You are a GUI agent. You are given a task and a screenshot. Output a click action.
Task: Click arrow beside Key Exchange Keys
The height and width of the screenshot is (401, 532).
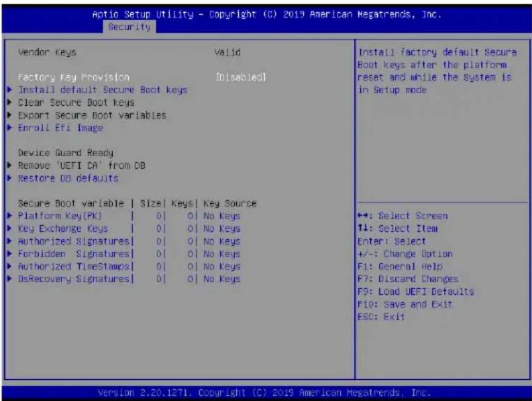tap(10, 229)
